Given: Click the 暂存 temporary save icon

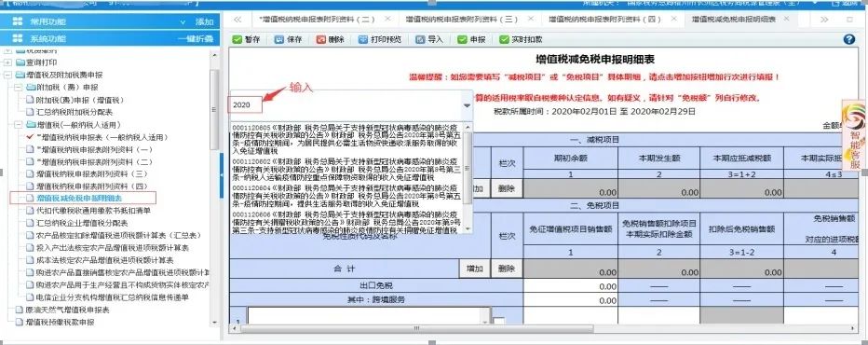Looking at the screenshot, I should click(x=237, y=40).
